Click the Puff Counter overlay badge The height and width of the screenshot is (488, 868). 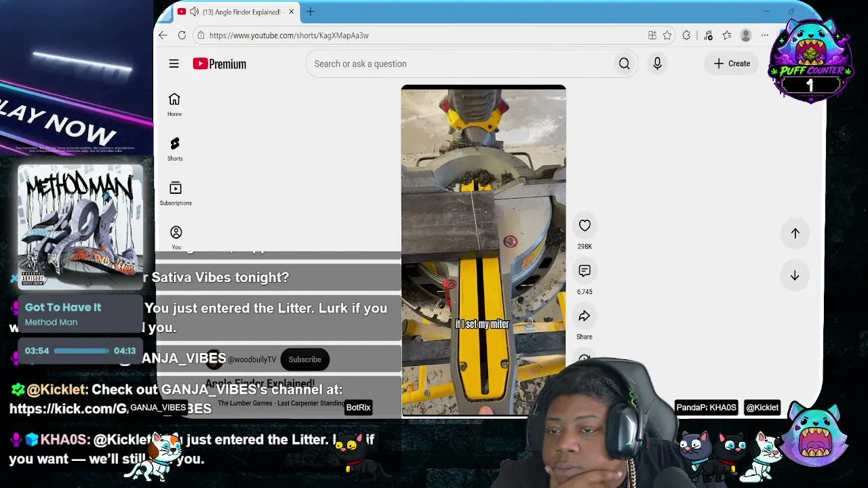[x=810, y=61]
